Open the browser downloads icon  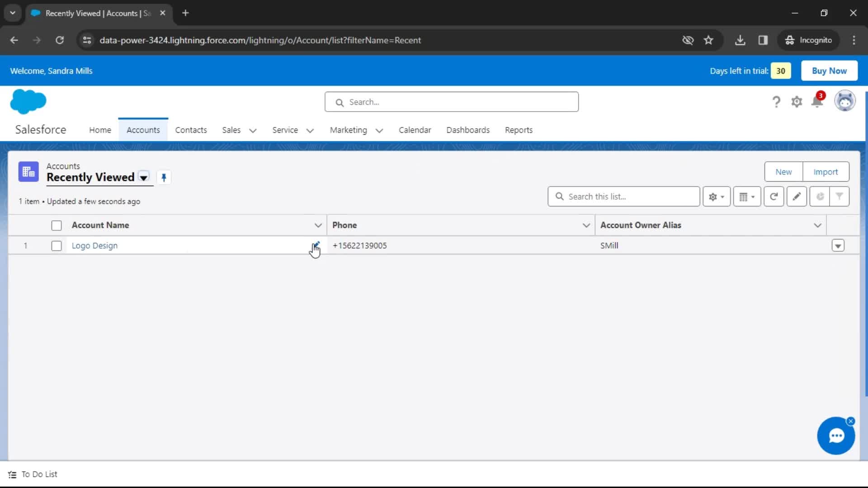click(x=740, y=40)
